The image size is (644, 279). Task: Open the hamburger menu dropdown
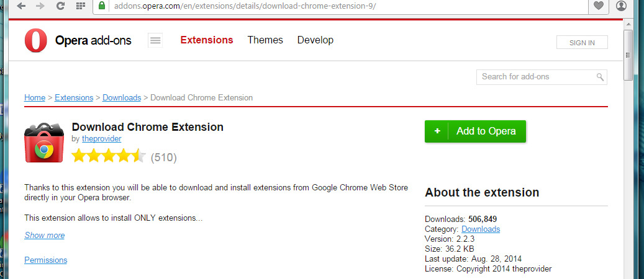tap(155, 41)
